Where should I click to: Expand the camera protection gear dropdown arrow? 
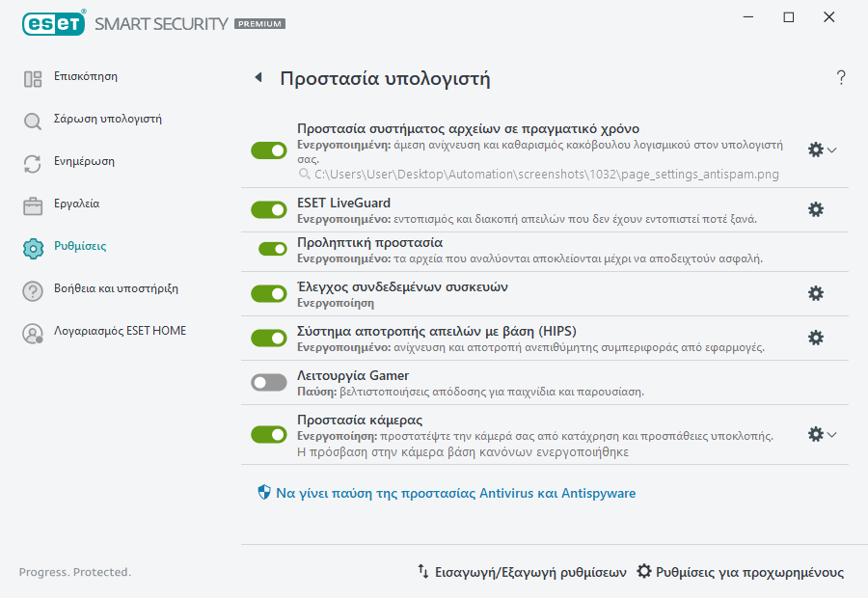pos(830,434)
